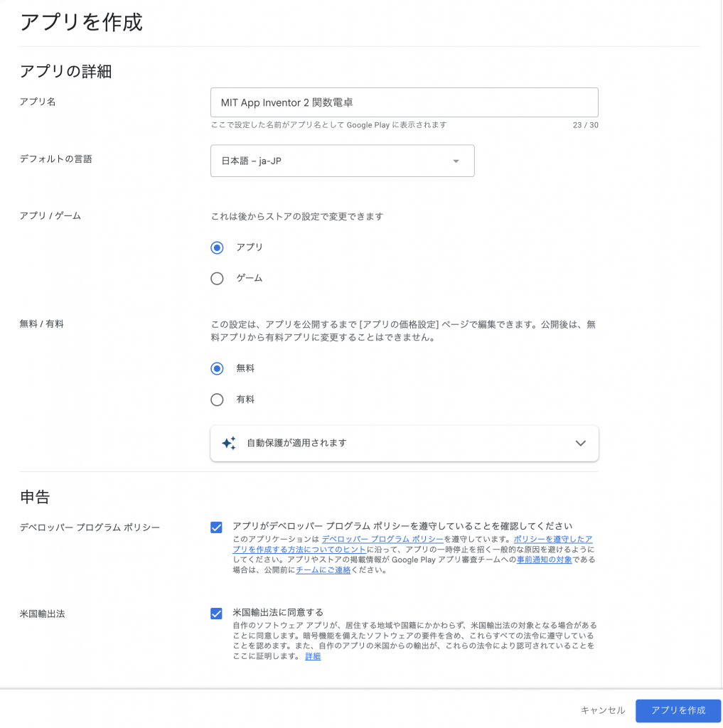Select the アプリ radio button

[x=218, y=247]
